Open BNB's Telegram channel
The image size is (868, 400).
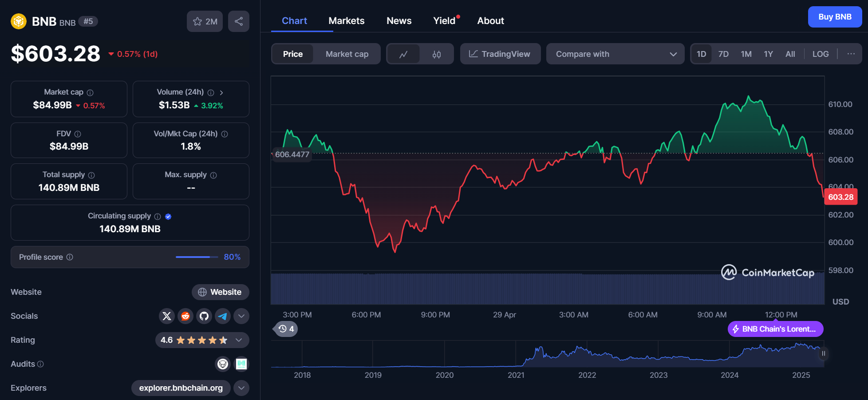(x=223, y=316)
